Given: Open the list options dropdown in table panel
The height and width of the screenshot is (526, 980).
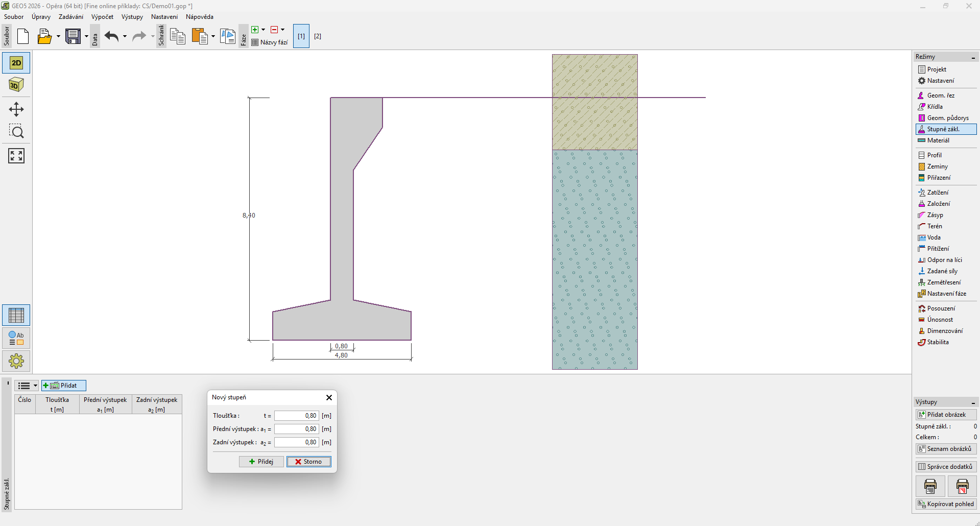Looking at the screenshot, I should 35,386.
